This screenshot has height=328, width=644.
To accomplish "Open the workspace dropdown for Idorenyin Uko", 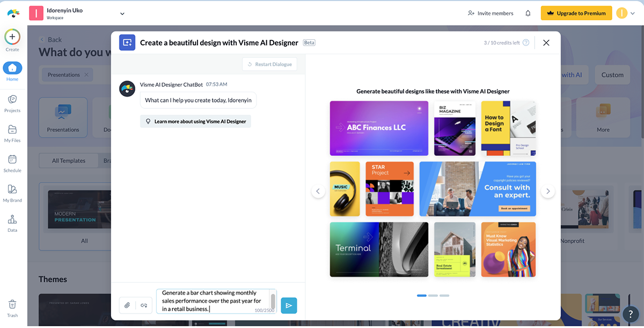I will [122, 13].
